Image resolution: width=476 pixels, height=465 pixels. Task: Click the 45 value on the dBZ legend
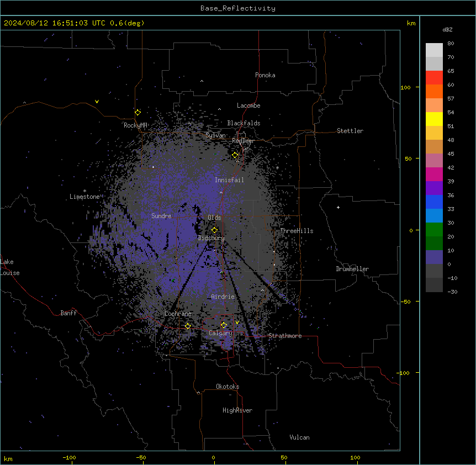click(x=451, y=154)
